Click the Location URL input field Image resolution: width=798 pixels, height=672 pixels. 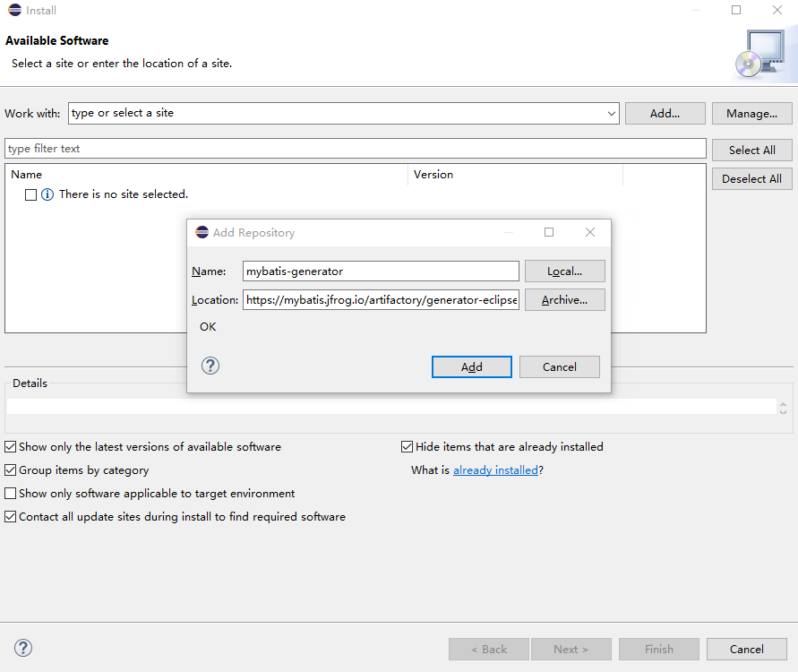381,300
